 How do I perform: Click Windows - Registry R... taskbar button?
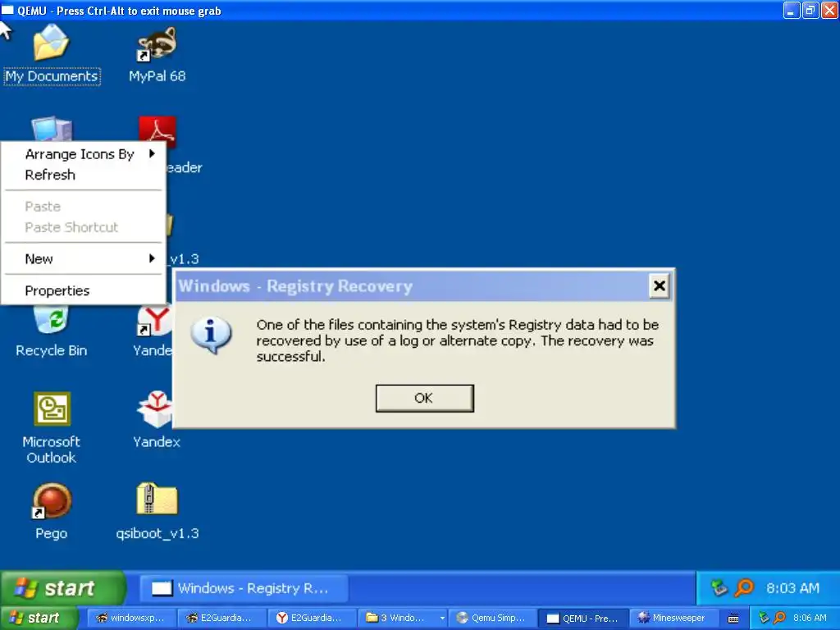244,588
